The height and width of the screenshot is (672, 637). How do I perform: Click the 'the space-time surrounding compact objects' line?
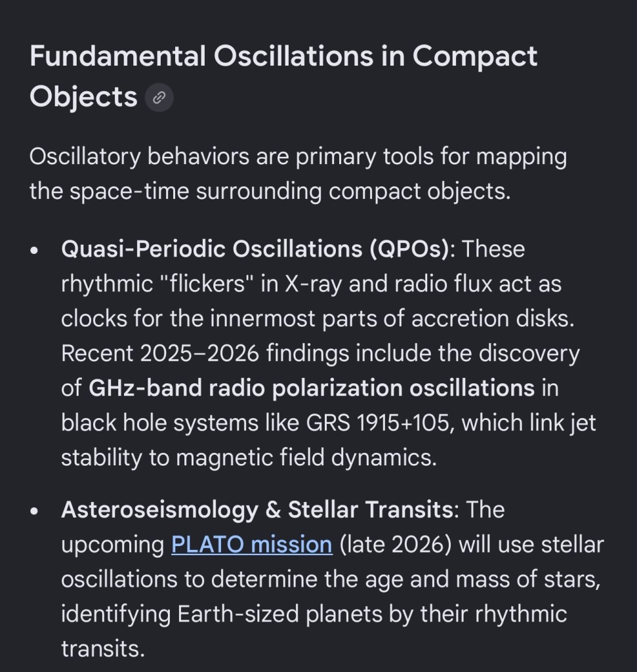(269, 192)
